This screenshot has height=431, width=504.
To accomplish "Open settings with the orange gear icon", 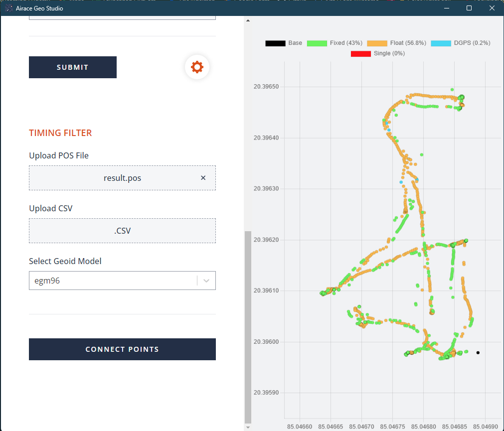I will (197, 67).
